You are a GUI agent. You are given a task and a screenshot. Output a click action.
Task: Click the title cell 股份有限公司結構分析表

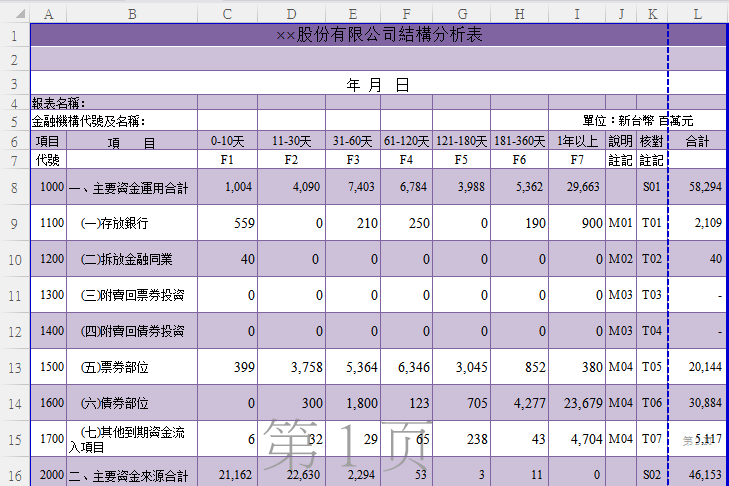coord(379,35)
